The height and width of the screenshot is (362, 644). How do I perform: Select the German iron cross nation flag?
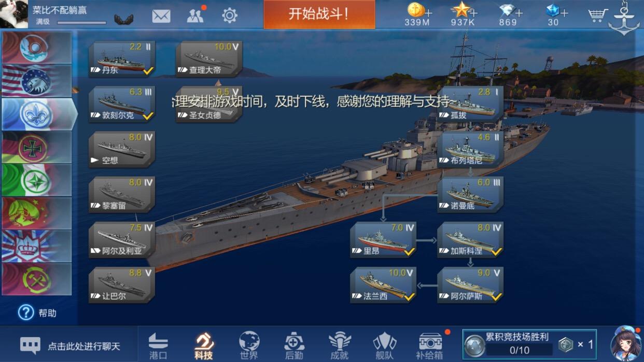(x=36, y=147)
